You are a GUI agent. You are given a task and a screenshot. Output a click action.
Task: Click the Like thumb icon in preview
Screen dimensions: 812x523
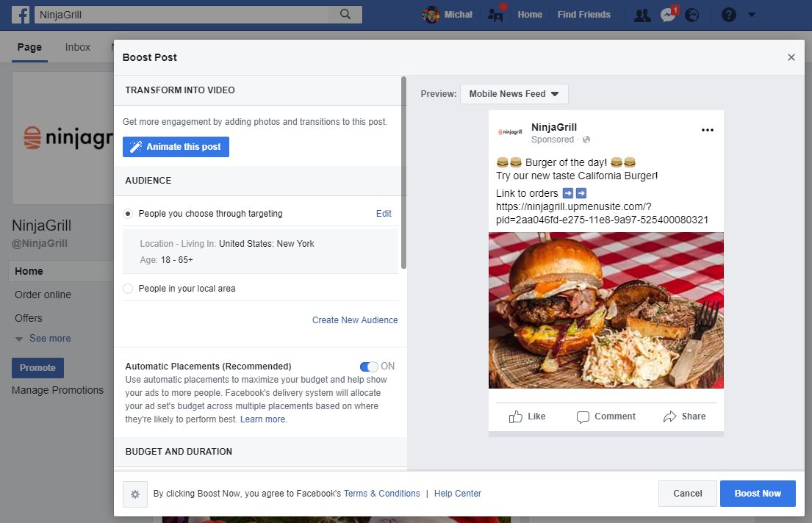[x=515, y=416]
